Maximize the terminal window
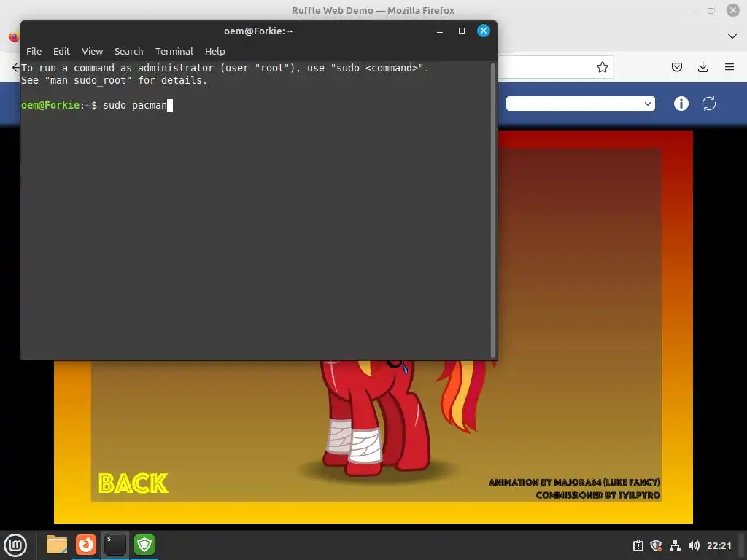The image size is (747, 560). [462, 31]
